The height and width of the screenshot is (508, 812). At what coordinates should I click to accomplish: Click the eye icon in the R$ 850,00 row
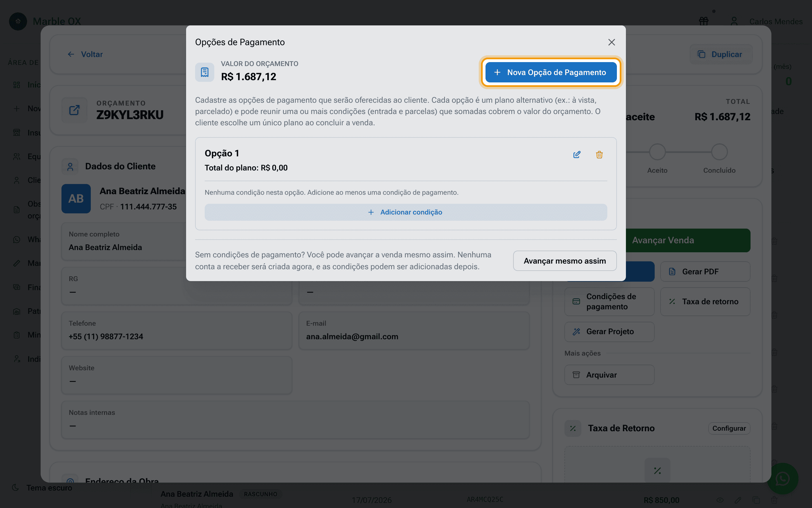pos(720,500)
